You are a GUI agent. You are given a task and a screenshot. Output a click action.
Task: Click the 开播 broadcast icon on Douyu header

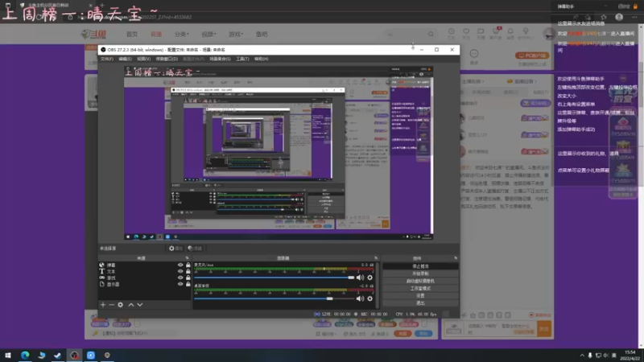click(x=481, y=33)
